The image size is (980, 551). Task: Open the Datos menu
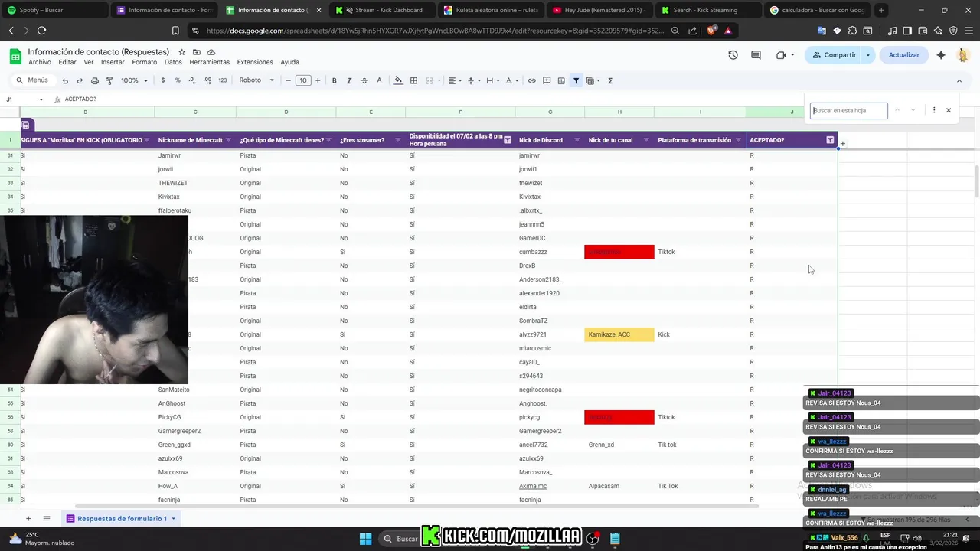(173, 62)
